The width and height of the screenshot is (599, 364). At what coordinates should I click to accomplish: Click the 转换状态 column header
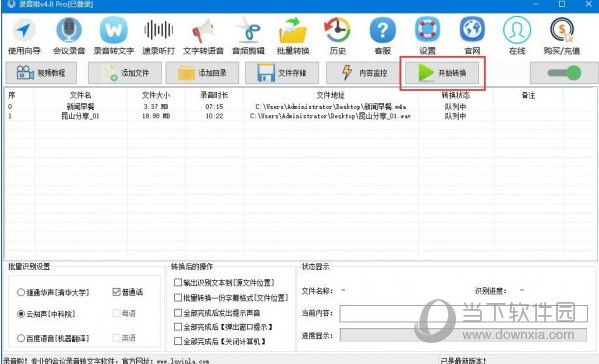tap(455, 95)
